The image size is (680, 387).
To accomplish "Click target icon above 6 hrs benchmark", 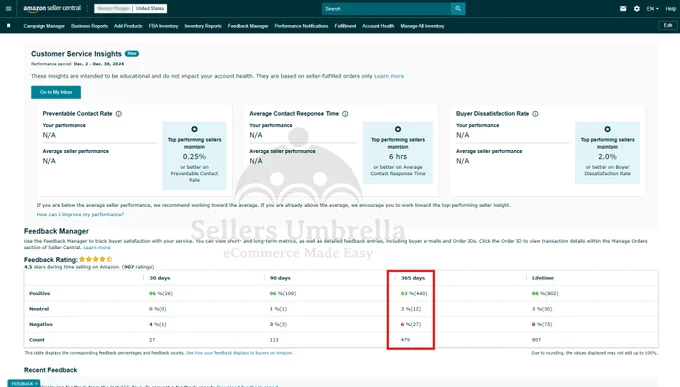I will point(398,129).
